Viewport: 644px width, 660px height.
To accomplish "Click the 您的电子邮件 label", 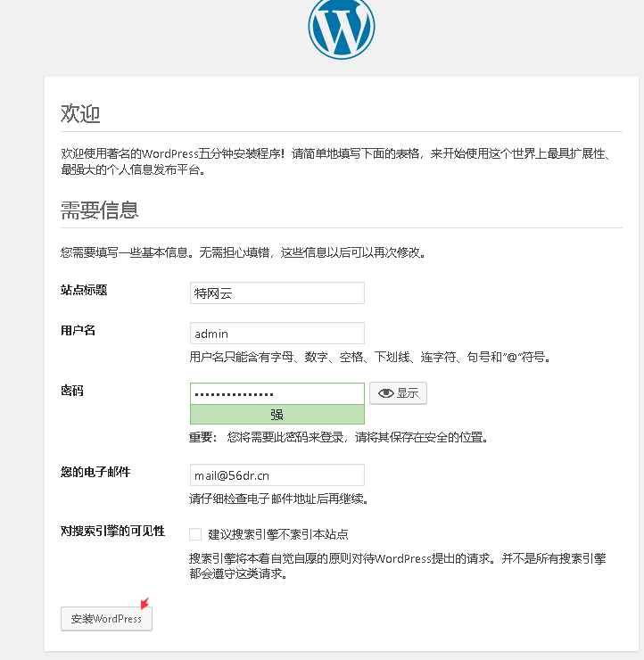I will point(95,472).
